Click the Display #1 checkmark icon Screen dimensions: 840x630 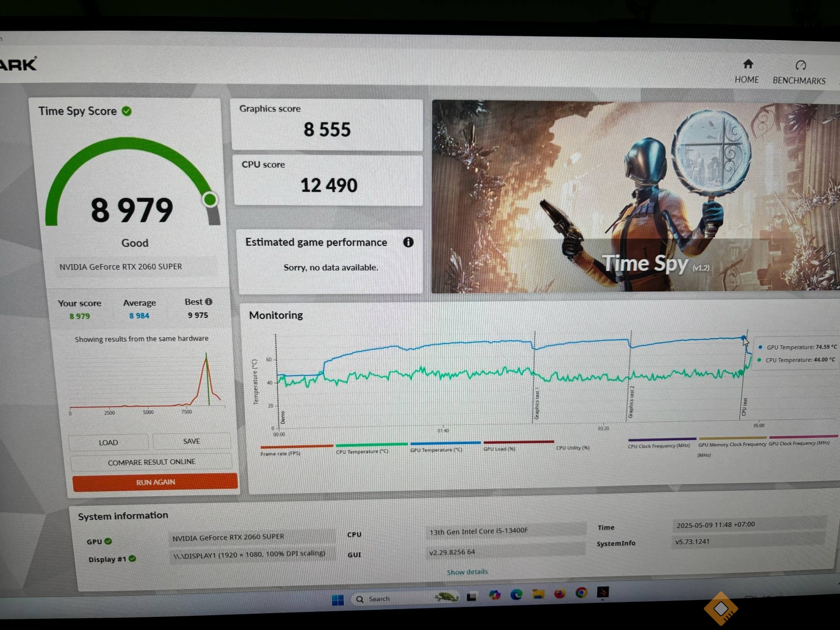(132, 559)
